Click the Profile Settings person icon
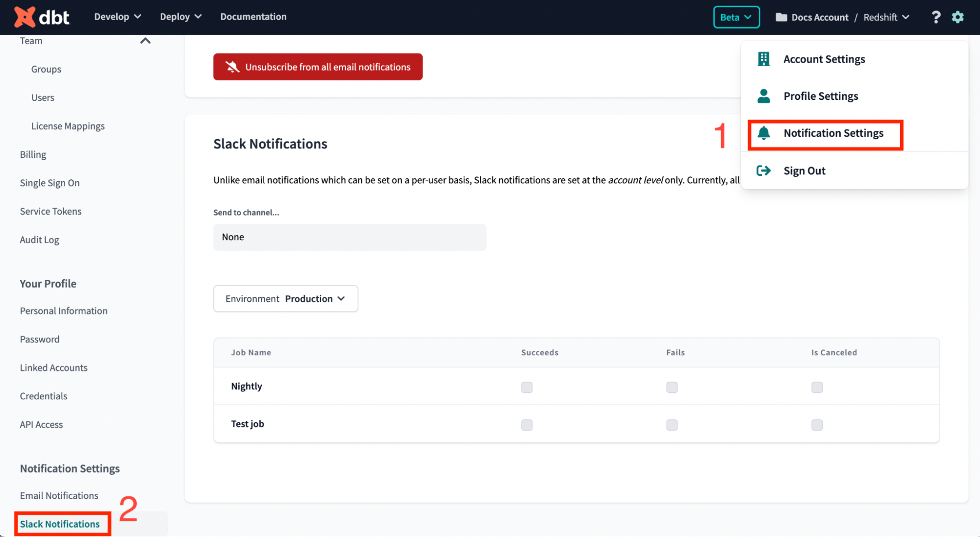Screen dimensions: 980x537 [x=763, y=96]
